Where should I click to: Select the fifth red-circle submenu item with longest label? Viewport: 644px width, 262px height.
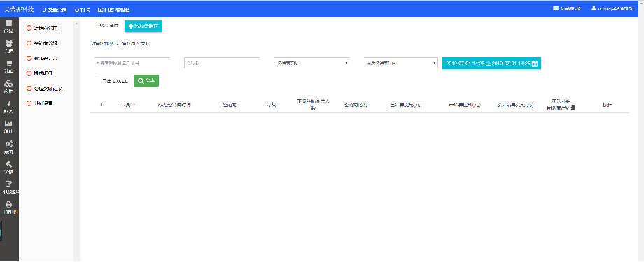point(44,89)
